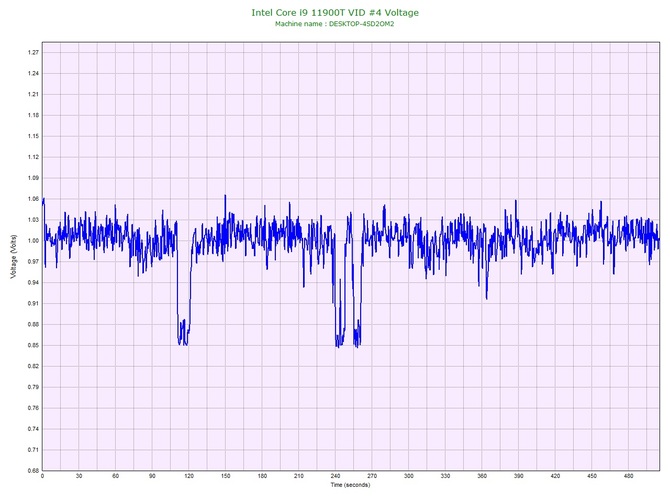This screenshot has width=670, height=502.
Task: Click the chart title 'Intel Core i9 11900T VID #4 Voltage'
Action: 335,13
